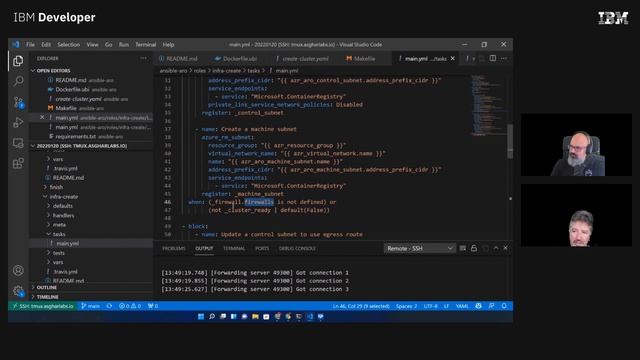Switch to Makefile editor tab
640x360 pixels.
(360, 58)
